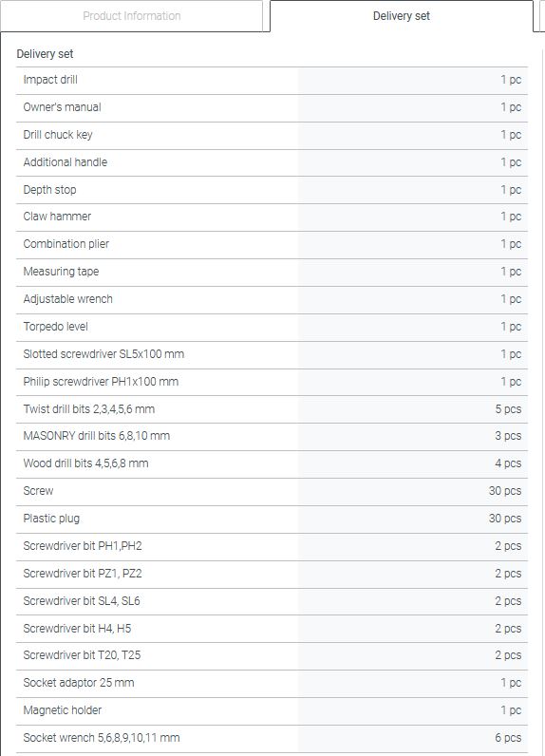
Task: Select the Philip screwdriver PH1x100 mm row
Action: point(272,383)
